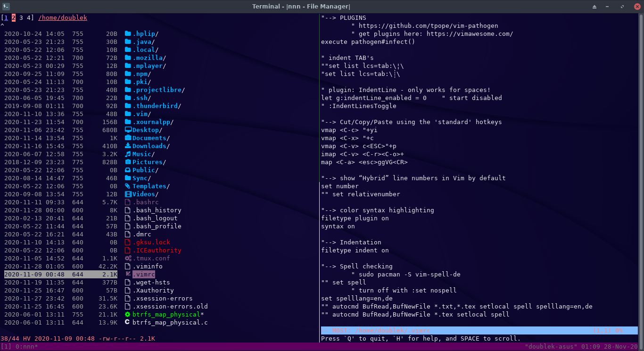Click the Music note icon
Image resolution: width=644 pixels, height=351 pixels.
[x=128, y=154]
